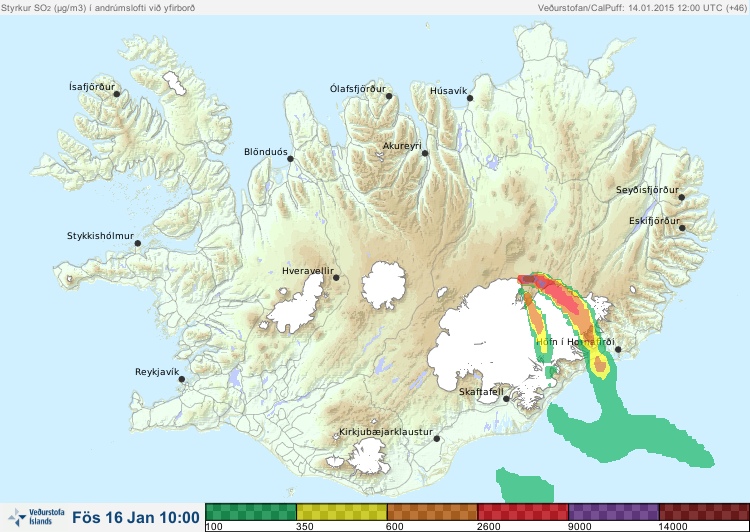Click the legend value 2600
Viewport: 750px width, 532px height.
(x=489, y=527)
